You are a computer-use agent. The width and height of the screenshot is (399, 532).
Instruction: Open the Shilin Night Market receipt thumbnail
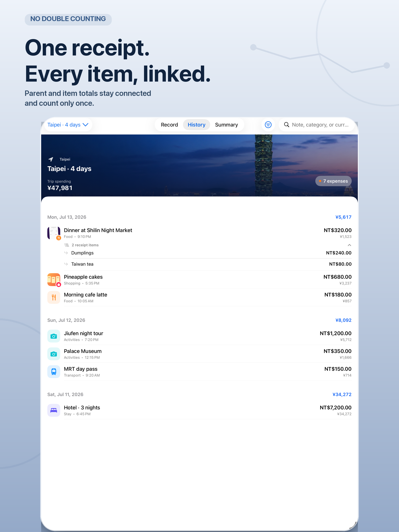click(x=54, y=233)
